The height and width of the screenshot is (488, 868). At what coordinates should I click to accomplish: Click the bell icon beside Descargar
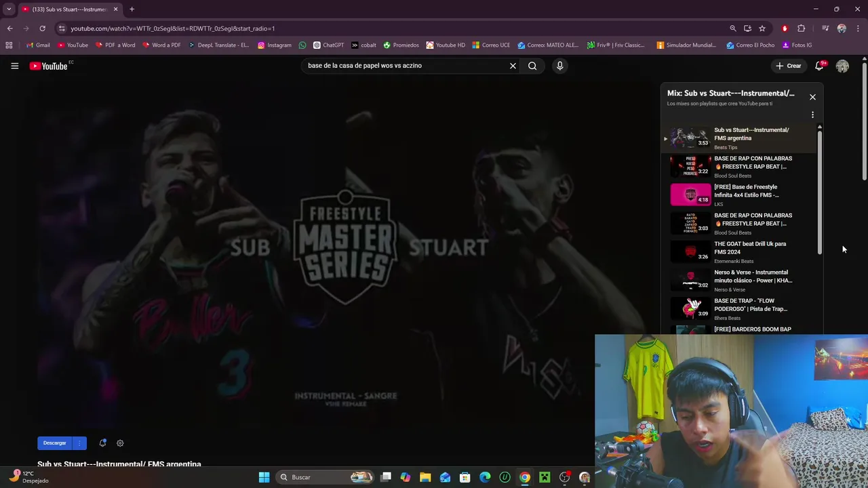point(102,443)
